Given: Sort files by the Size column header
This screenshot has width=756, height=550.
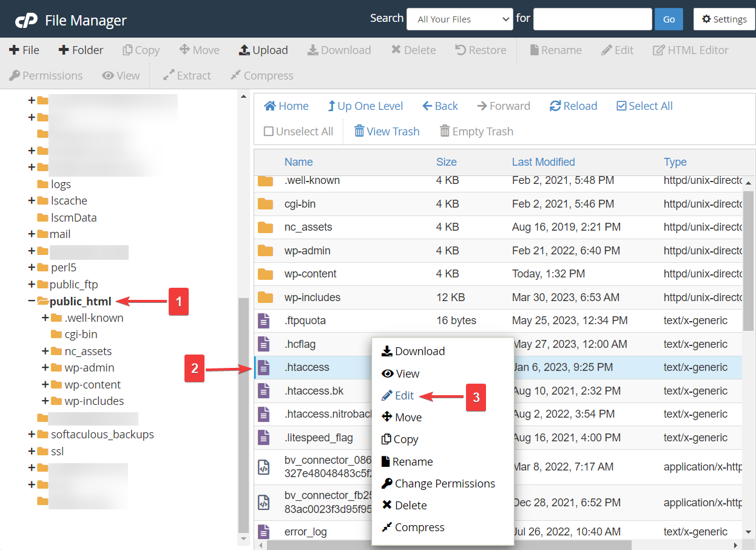Looking at the screenshot, I should click(x=446, y=161).
